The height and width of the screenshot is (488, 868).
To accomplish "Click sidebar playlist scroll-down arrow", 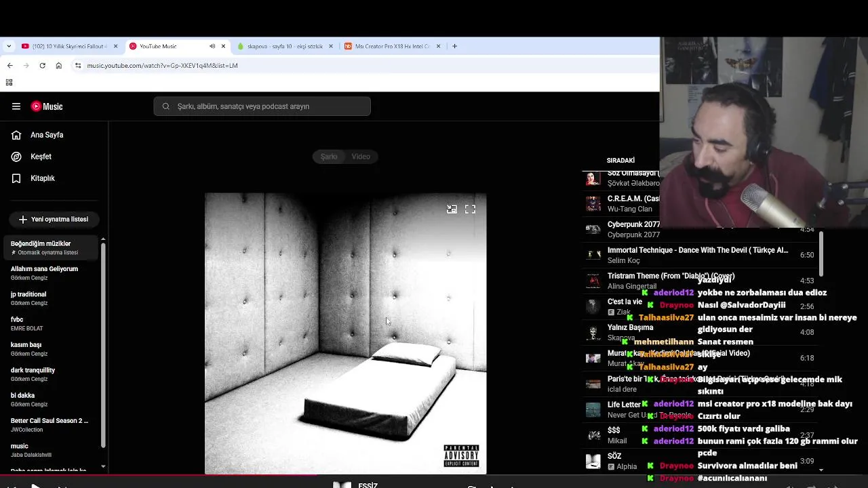I will 103,466.
